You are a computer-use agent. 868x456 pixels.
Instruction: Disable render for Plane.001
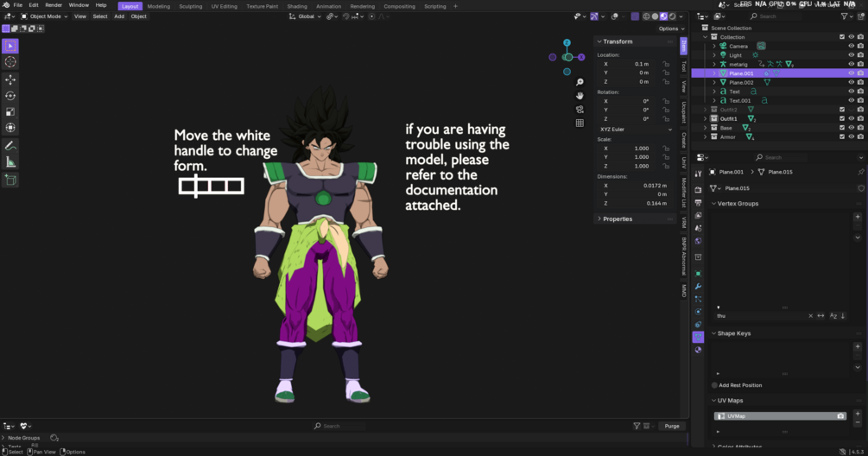pyautogui.click(x=860, y=73)
